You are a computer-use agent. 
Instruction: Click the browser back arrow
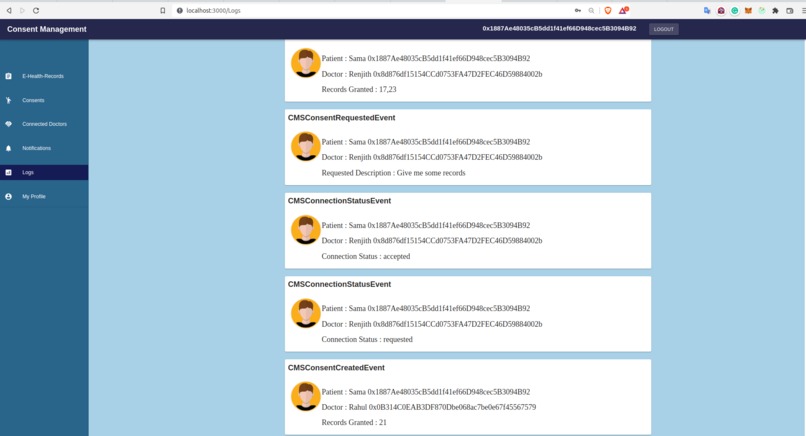click(9, 10)
